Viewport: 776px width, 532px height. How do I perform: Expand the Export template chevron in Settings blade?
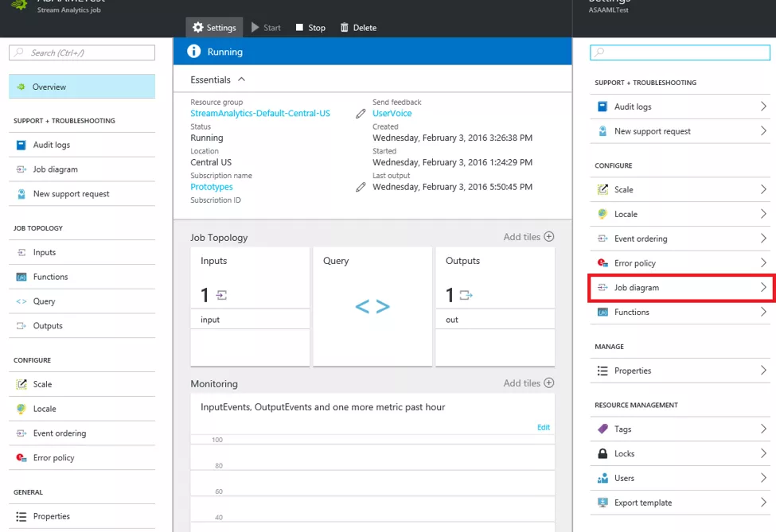click(763, 503)
